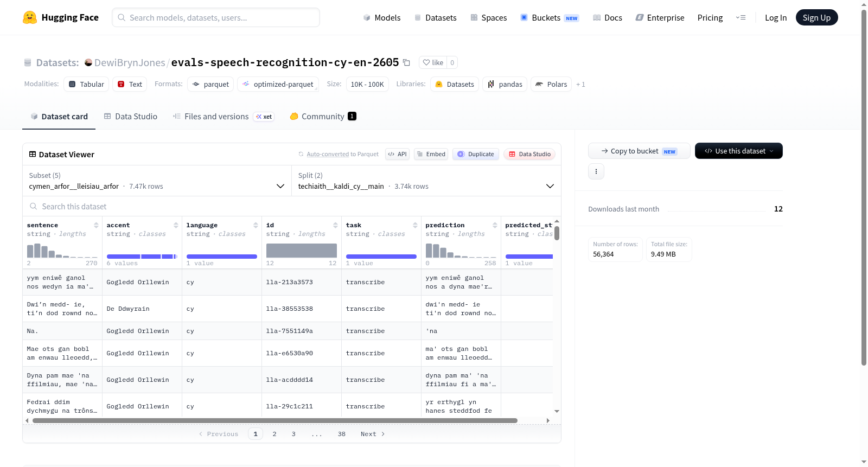Screen dimensions: 868x467
Task: Copy dataset name with the copy icon
Action: coord(406,62)
